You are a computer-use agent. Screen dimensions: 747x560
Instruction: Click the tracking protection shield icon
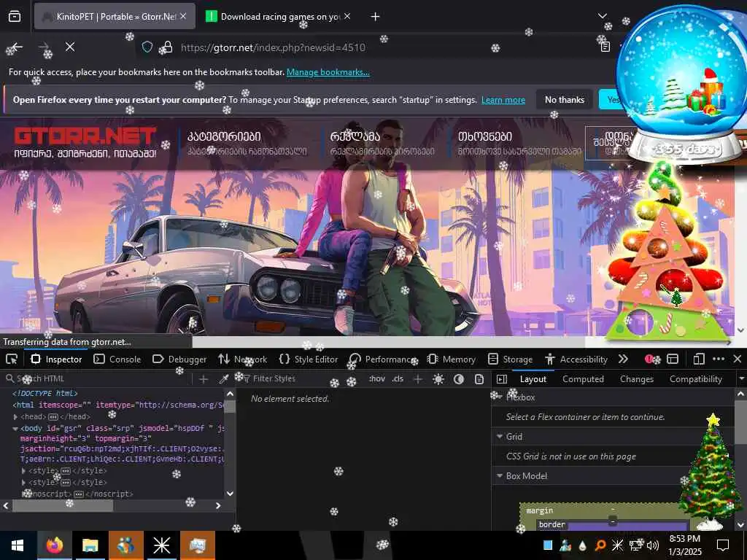tap(147, 47)
